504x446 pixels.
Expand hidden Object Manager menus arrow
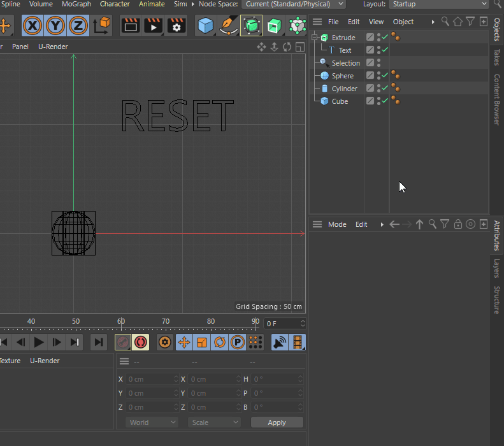433,22
